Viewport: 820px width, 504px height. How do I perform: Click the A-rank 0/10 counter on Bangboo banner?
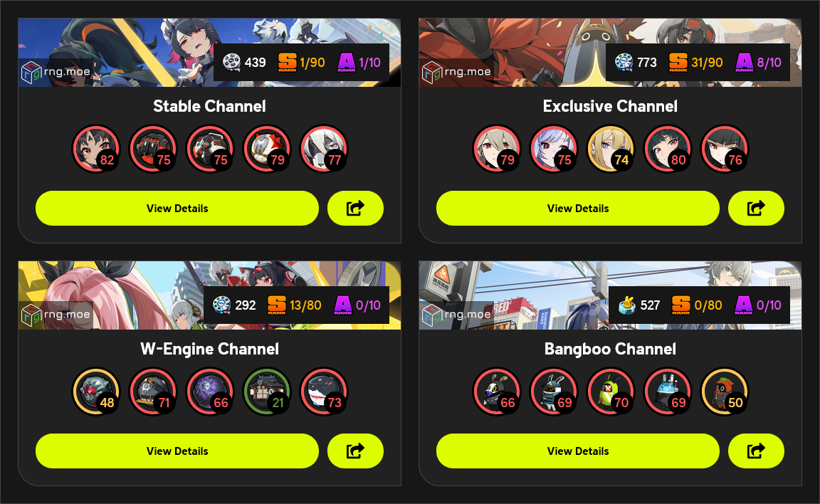click(x=758, y=305)
